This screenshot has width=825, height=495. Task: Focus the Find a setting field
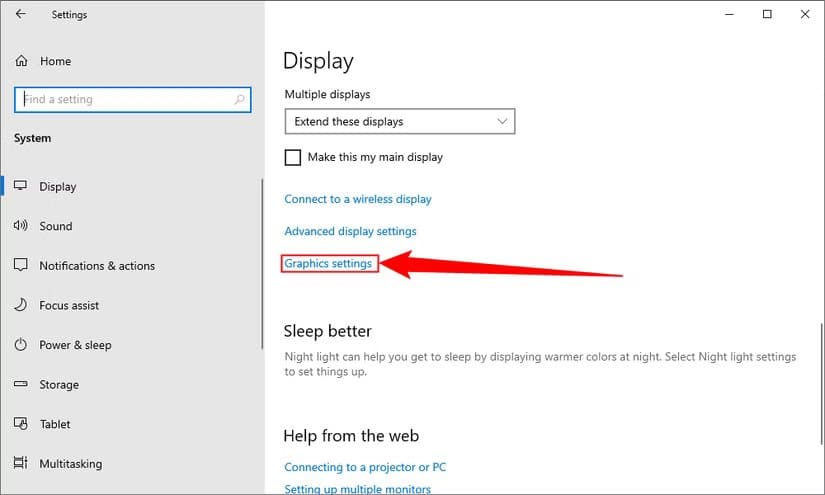coord(133,99)
